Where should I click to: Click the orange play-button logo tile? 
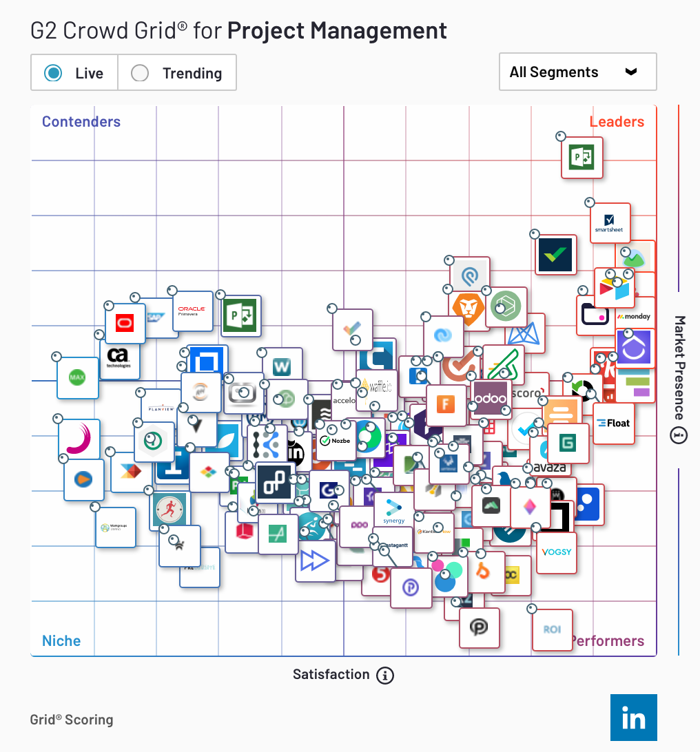coord(84,479)
